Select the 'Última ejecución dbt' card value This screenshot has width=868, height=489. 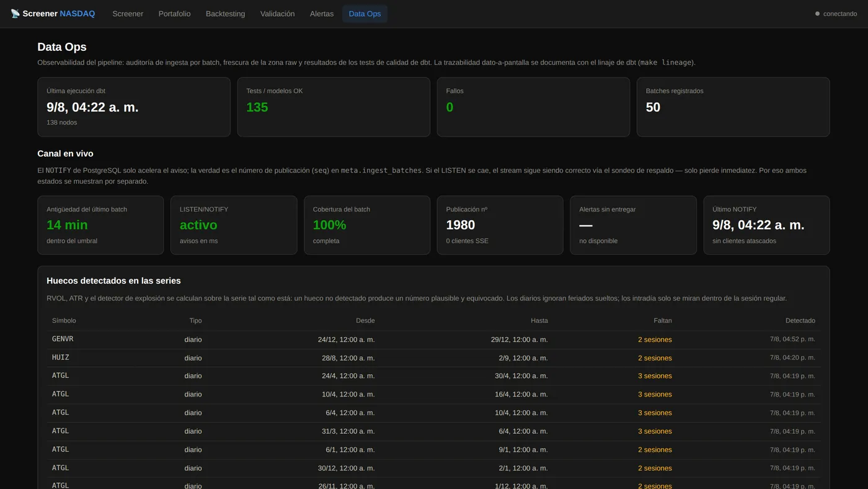[x=92, y=107]
